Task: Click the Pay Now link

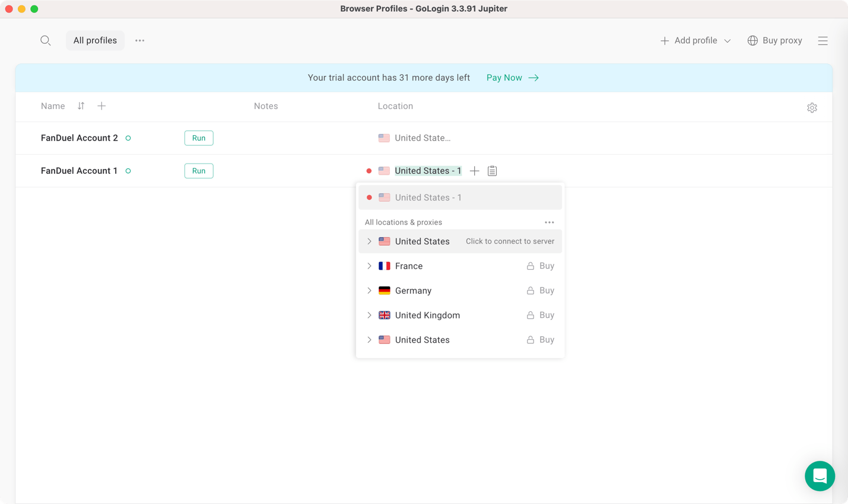Action: [504, 78]
